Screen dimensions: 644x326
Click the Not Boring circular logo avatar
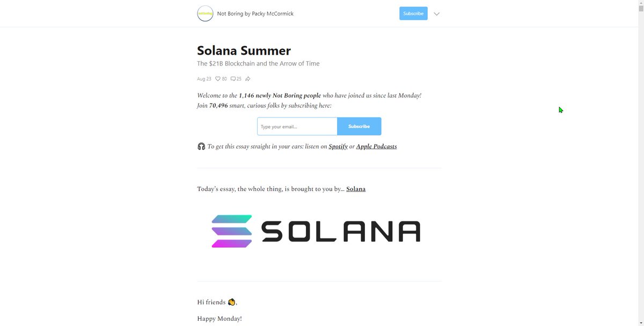point(205,13)
